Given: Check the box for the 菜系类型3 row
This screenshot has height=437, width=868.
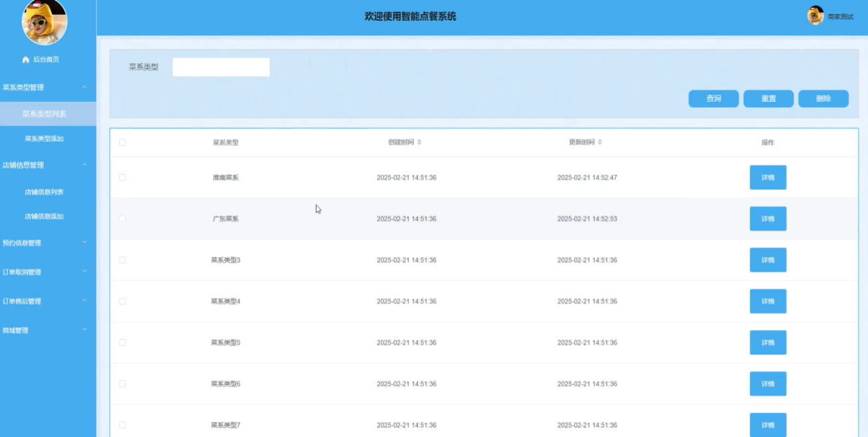Looking at the screenshot, I should tap(122, 260).
